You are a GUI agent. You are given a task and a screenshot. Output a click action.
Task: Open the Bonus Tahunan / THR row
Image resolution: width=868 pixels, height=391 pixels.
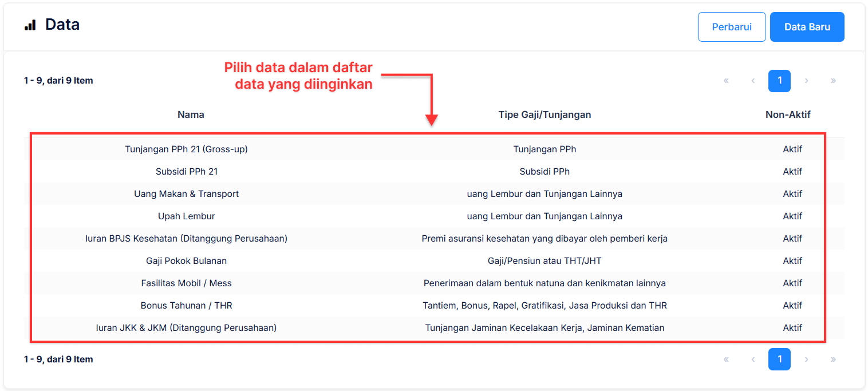(x=186, y=306)
